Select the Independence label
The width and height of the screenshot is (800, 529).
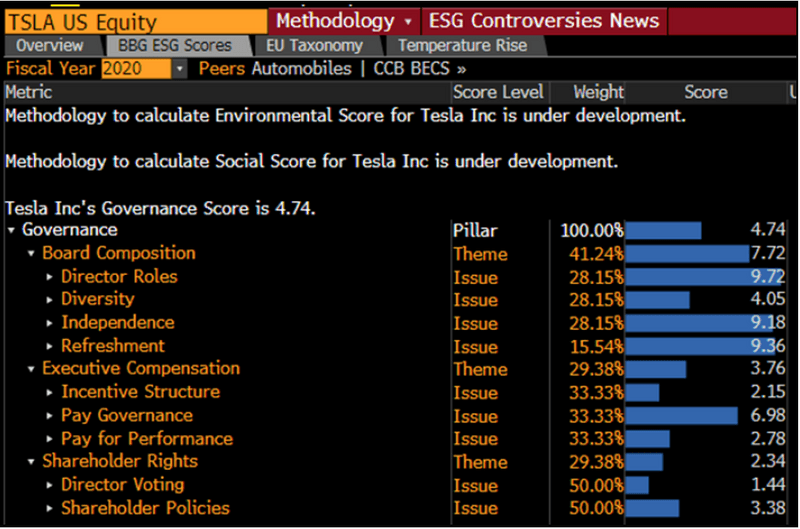(118, 322)
